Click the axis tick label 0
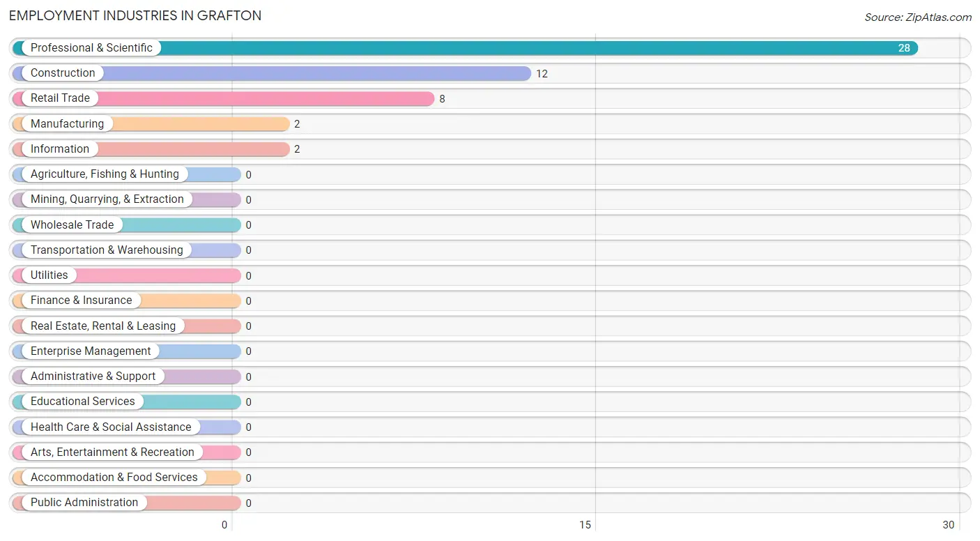980x541 pixels. (224, 525)
